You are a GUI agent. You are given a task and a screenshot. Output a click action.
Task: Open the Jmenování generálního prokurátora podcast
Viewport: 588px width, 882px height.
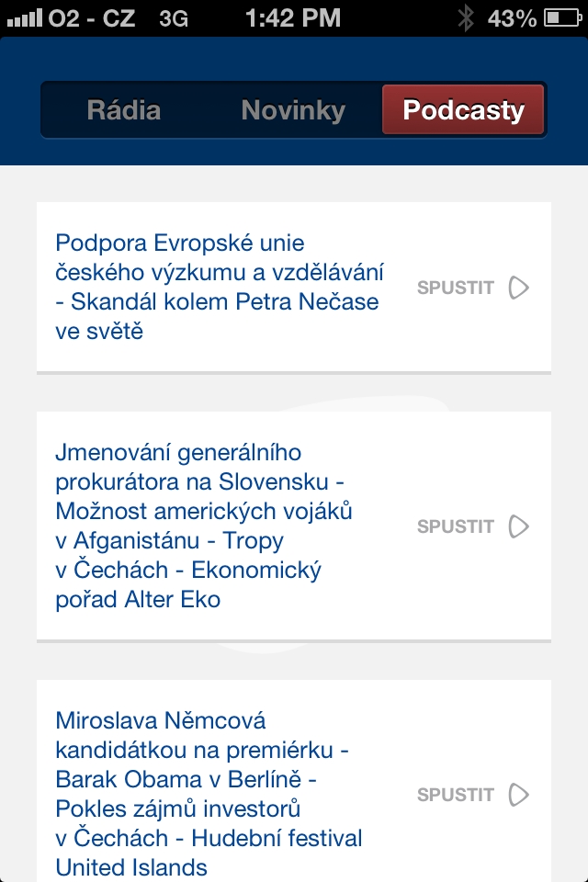coord(220,526)
